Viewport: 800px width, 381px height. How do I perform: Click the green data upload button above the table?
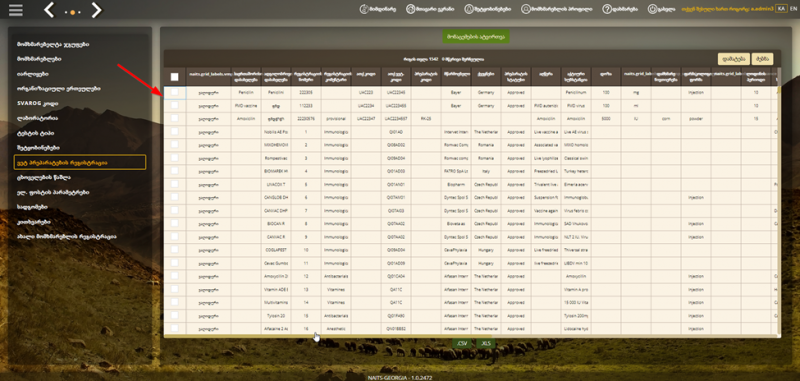click(x=476, y=37)
